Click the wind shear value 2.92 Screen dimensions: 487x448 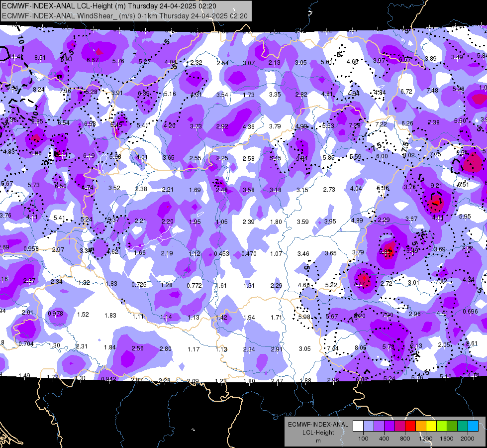tap(222, 126)
